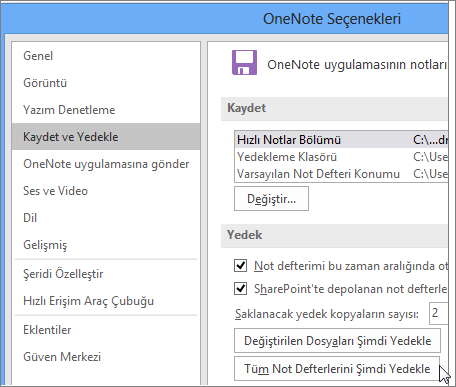Image resolution: width=456 pixels, height=387 pixels.
Task: Click the Değiştir... button
Action: pyautogui.click(x=271, y=199)
